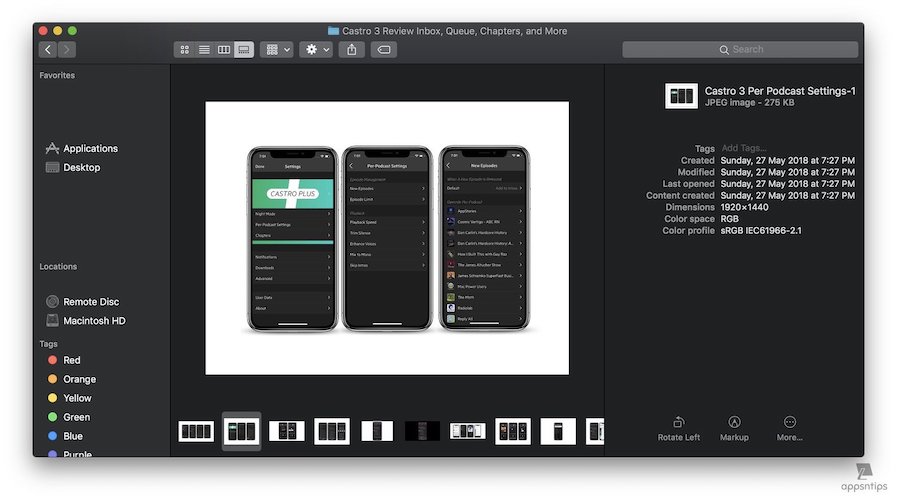The width and height of the screenshot is (897, 500).
Task: Select the Red tag
Action: point(71,360)
